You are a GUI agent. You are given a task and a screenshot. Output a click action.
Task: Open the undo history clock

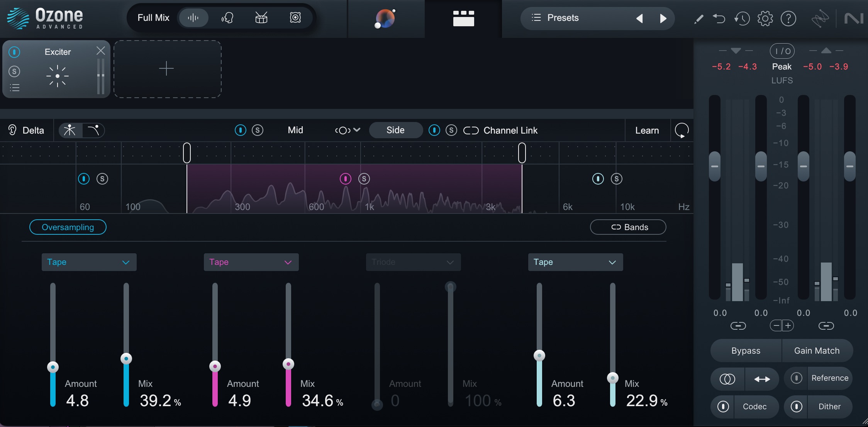(742, 19)
